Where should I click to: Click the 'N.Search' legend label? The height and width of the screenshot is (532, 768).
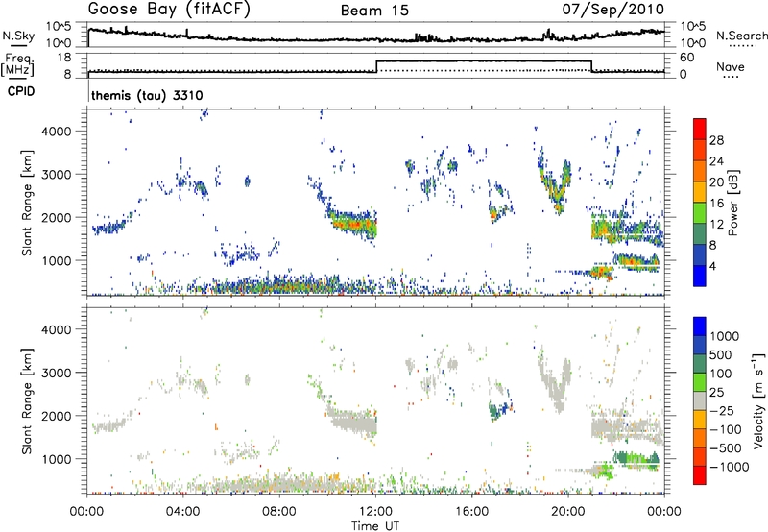coord(741,36)
